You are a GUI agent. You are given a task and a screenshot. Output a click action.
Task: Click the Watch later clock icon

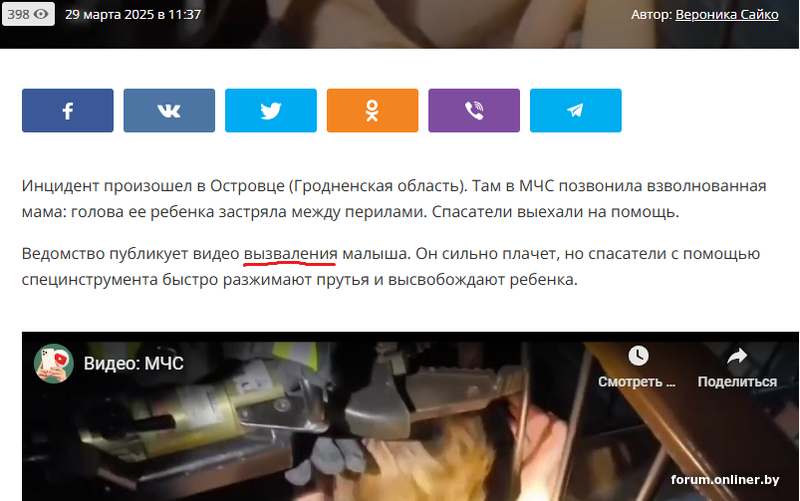(x=638, y=356)
